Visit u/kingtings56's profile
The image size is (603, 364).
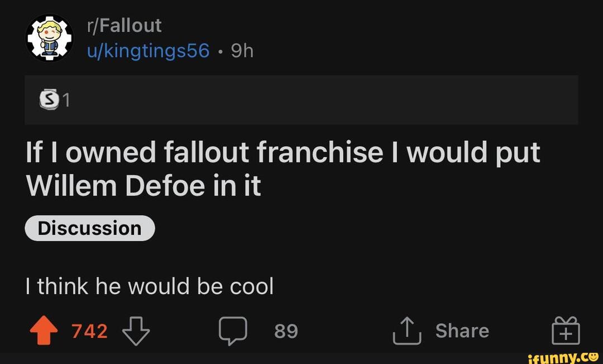[148, 50]
